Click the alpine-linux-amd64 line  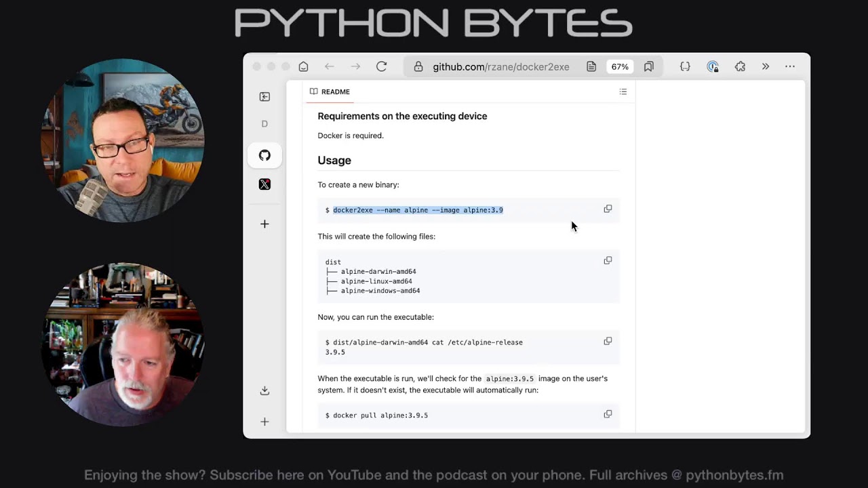(376, 281)
